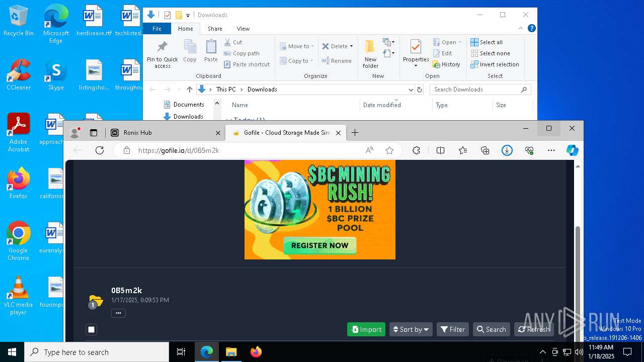Open the File menu in Explorer
The width and height of the screenshot is (644, 362).
157,29
